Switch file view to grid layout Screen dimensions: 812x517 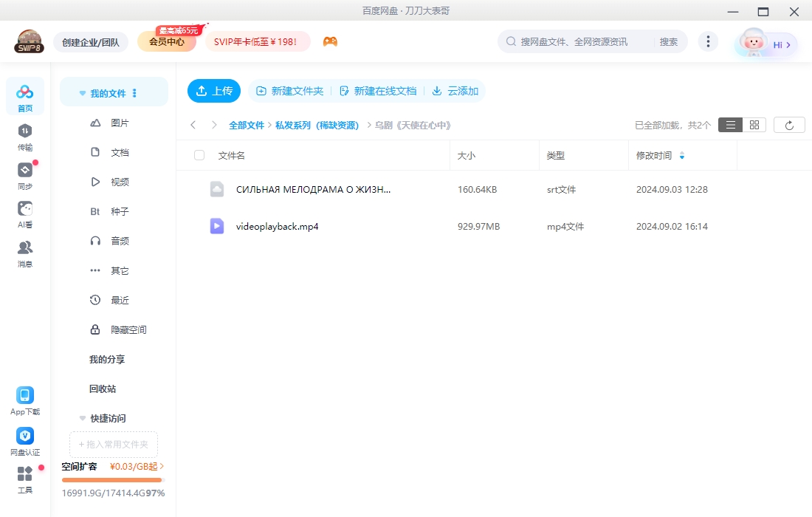click(x=754, y=124)
